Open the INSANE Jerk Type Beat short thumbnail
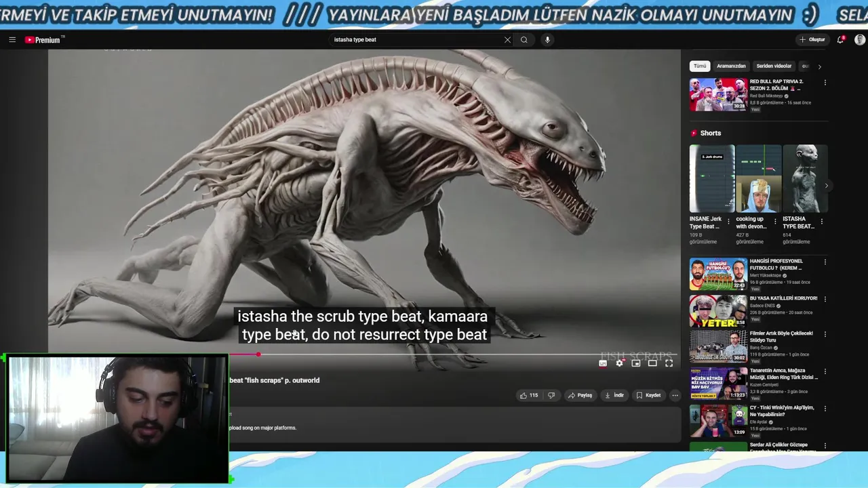 point(712,178)
